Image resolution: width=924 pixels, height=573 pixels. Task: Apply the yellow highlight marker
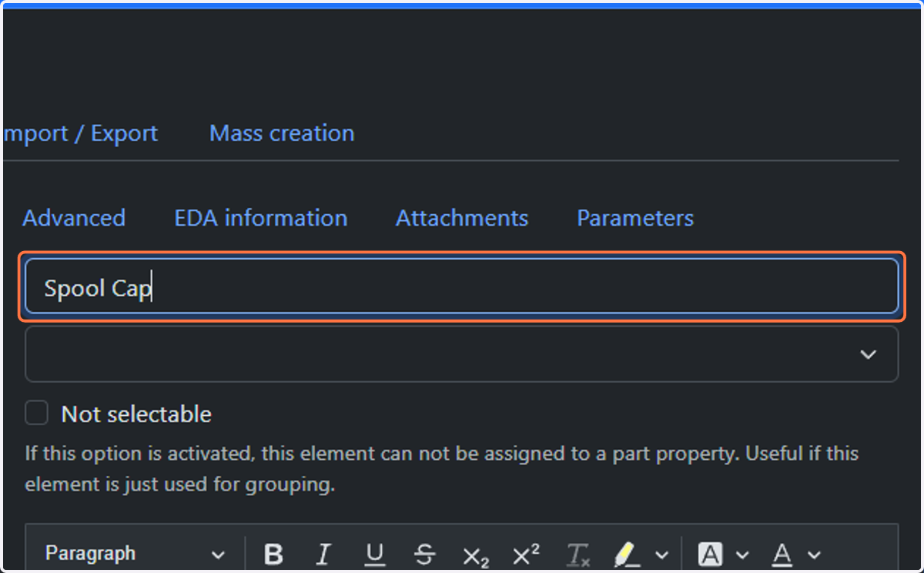coord(627,555)
